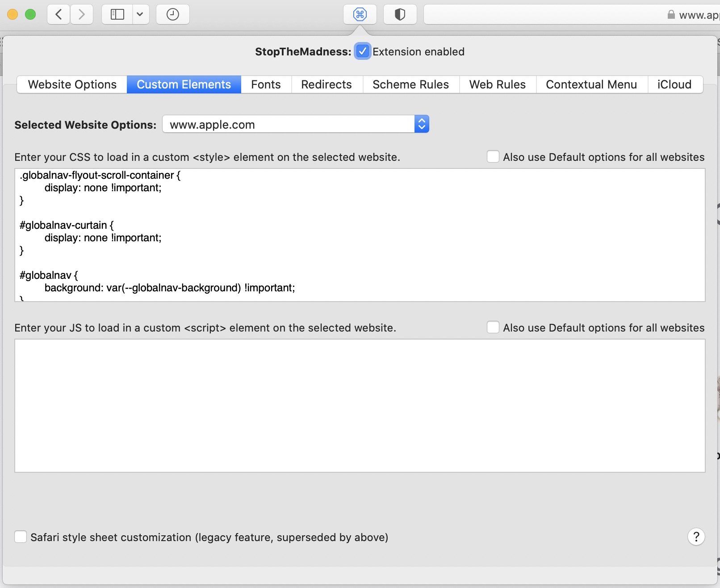Open the Safari history clock button
Viewport: 720px width, 588px height.
173,14
